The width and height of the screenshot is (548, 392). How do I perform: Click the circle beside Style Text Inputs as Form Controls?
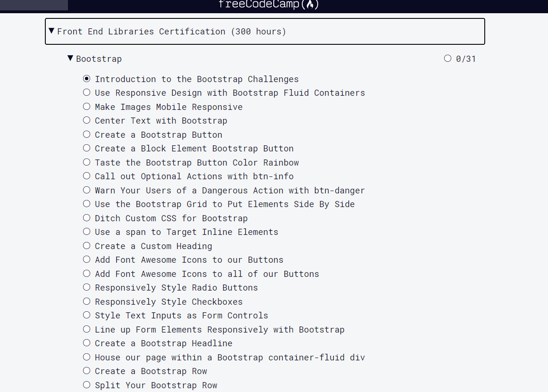87,315
